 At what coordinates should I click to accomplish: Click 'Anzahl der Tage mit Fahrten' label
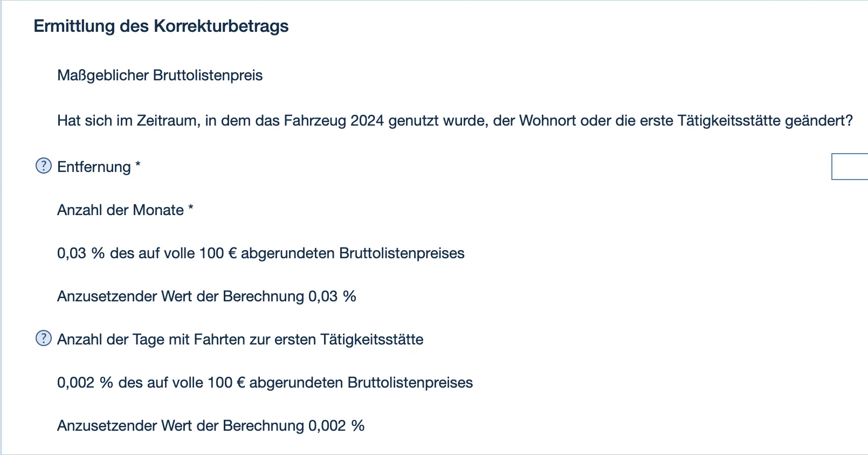[240, 340]
